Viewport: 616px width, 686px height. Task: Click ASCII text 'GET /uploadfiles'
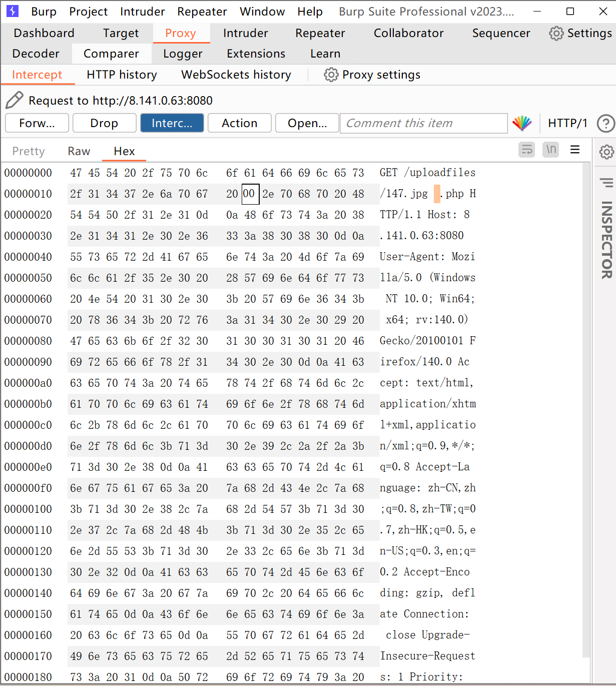click(427, 173)
